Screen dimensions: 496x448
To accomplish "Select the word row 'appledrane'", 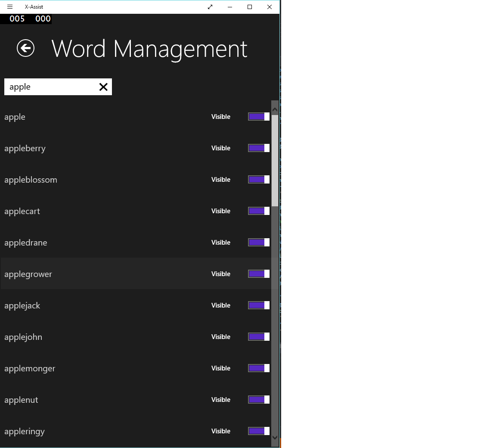I will pos(136,243).
